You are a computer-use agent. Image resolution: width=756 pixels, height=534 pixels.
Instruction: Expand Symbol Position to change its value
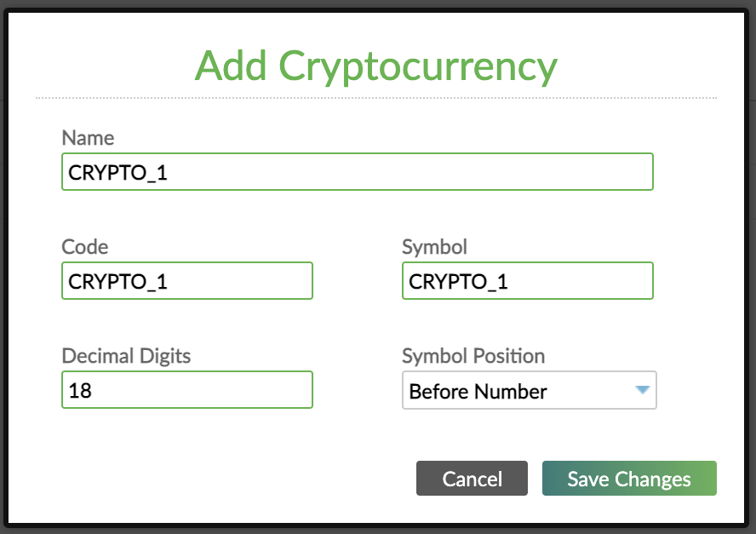pos(528,390)
